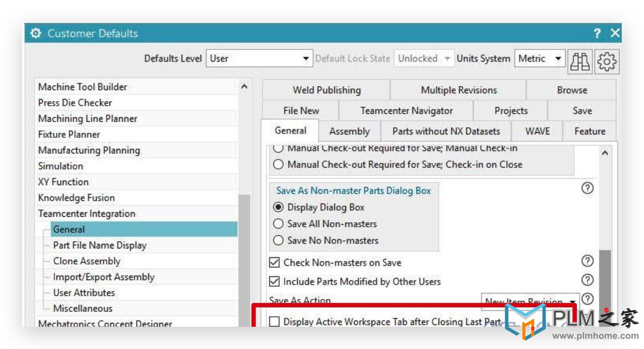The image size is (644, 349).
Task: Select the Display Dialog Box radio button
Action: (278, 207)
